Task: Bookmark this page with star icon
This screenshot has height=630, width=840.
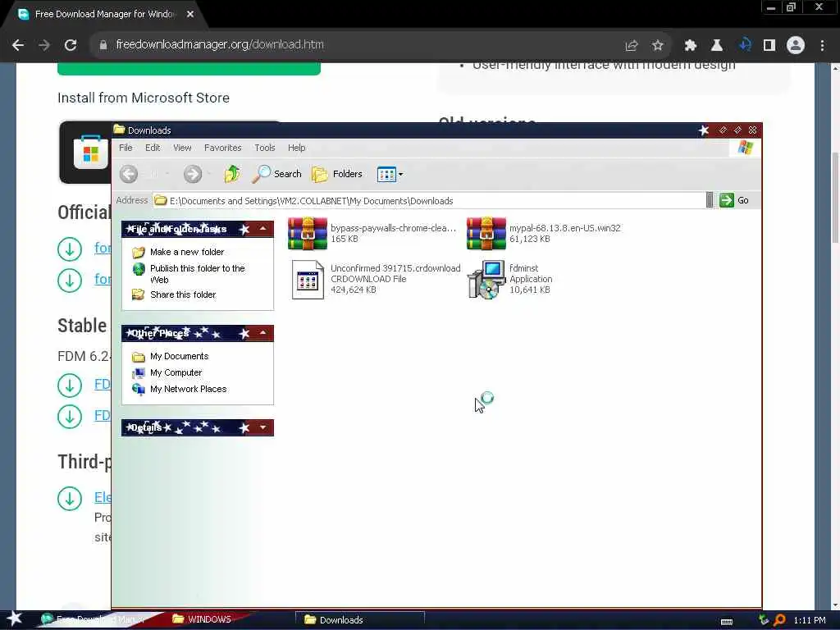Action: [657, 46]
